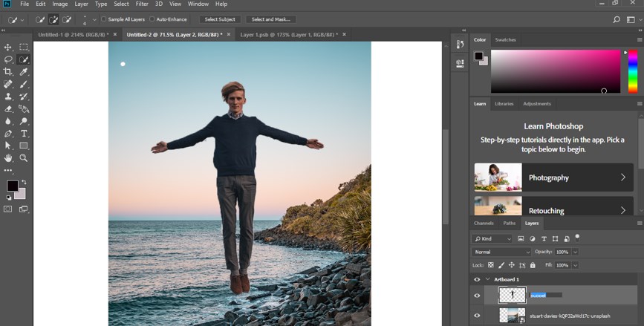
Task: Enable Sample All Layers checkbox
Action: (103, 19)
